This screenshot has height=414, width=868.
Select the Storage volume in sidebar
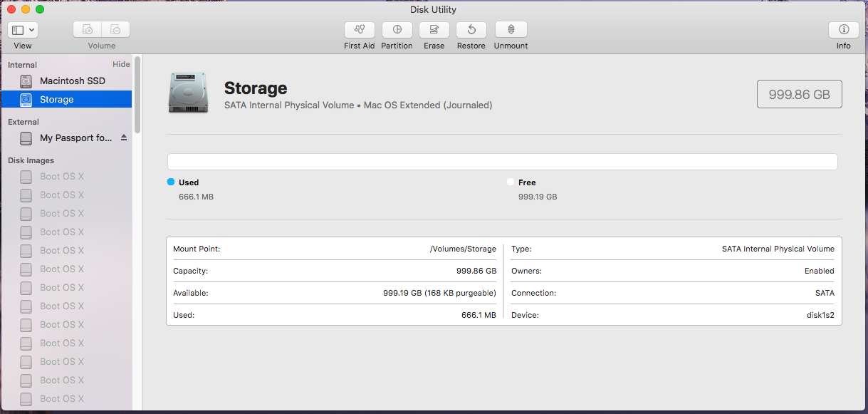click(x=66, y=100)
